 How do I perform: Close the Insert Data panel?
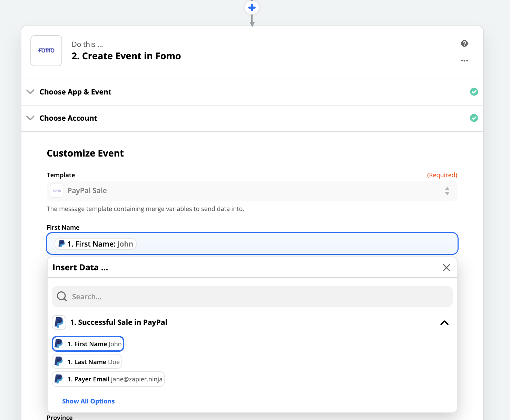tap(447, 268)
